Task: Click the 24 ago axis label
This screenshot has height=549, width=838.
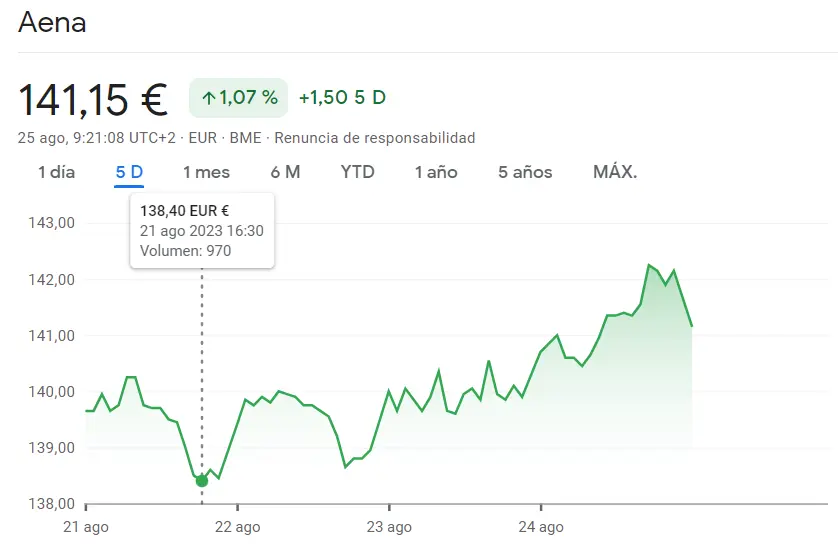Action: 541,527
